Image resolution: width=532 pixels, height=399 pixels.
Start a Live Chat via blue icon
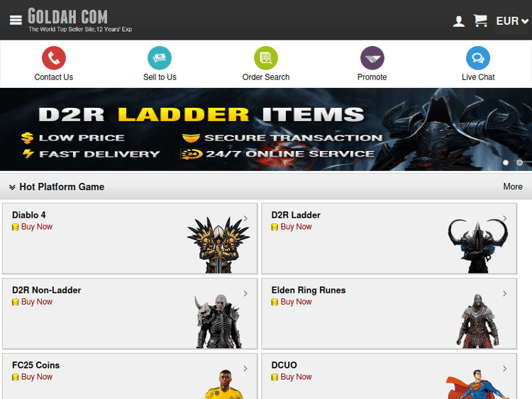click(478, 58)
